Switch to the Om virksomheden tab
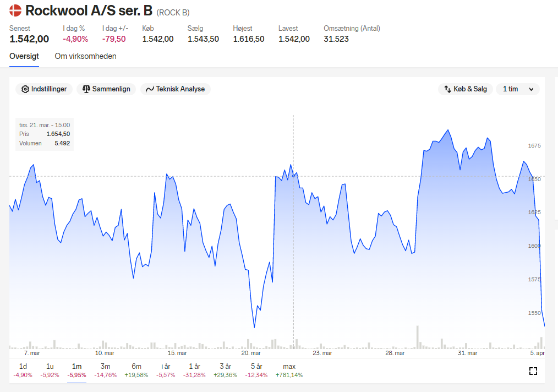 [85, 56]
